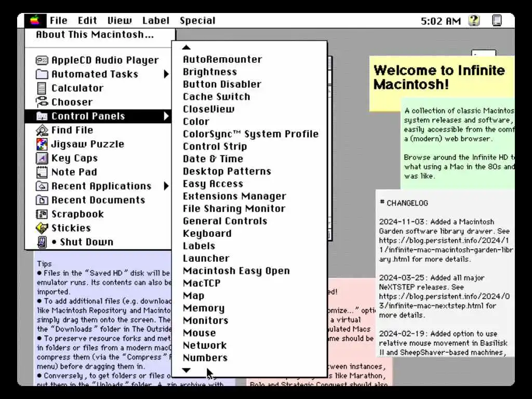Open Date & Time control panel
This screenshot has width=532, height=399.
click(x=212, y=159)
